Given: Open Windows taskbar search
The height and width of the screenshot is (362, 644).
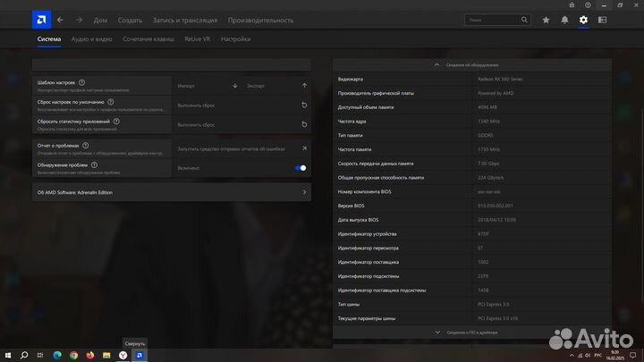Looking at the screenshot, I should [x=24, y=356].
